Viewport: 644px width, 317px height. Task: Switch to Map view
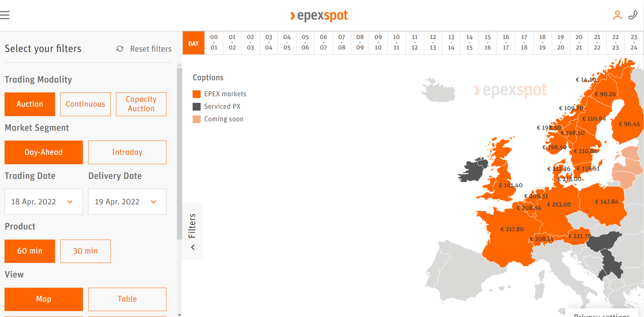click(x=44, y=299)
